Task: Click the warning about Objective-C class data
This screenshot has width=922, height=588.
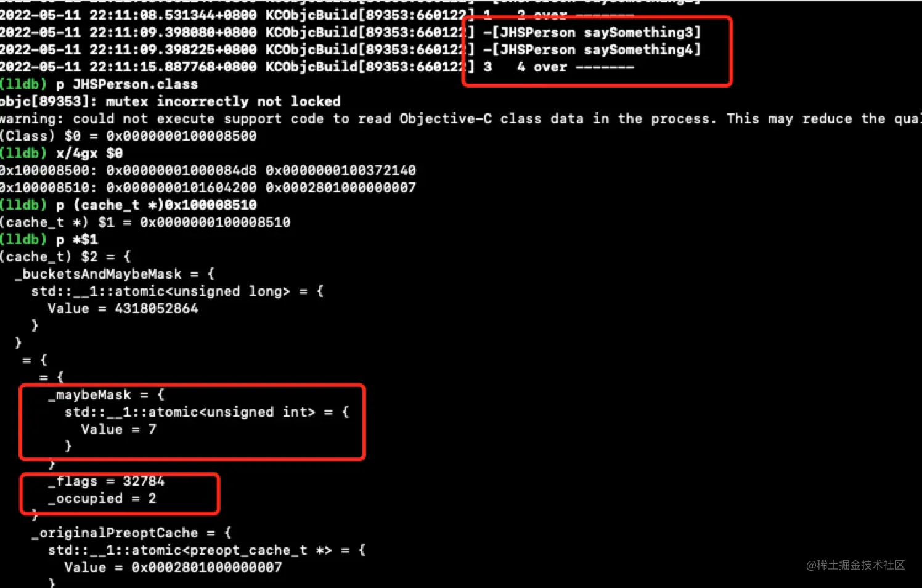Action: [x=461, y=118]
